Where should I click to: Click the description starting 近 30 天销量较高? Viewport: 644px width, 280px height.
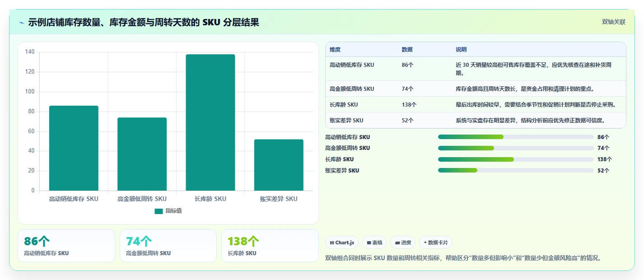[x=534, y=69]
